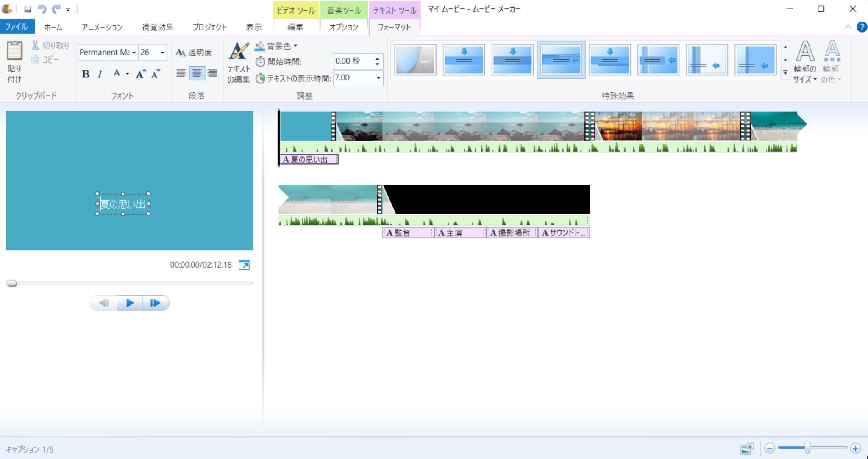Select the sixth text effect with left arrow

658,60
